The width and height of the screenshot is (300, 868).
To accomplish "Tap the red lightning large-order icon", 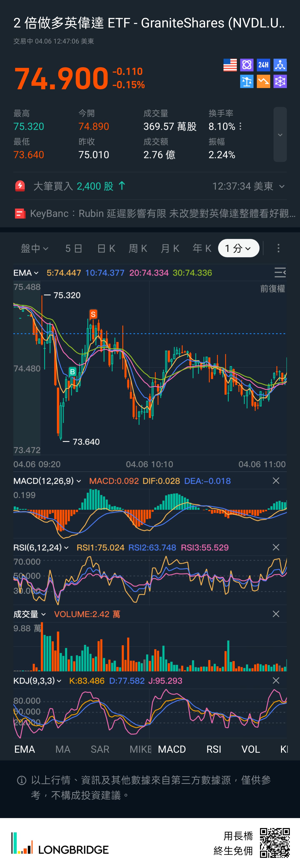I will (20, 186).
